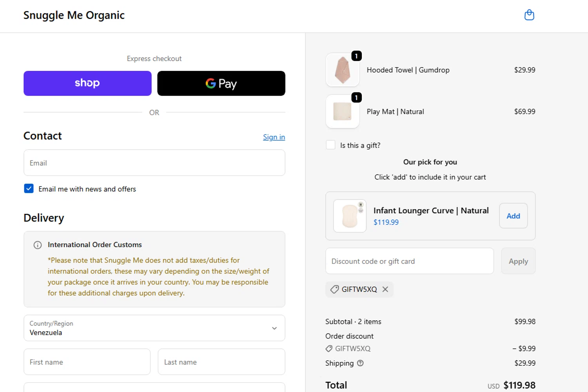Click the 'Hooded Towel | Gumdrop' item name
This screenshot has width=588, height=392.
point(408,70)
